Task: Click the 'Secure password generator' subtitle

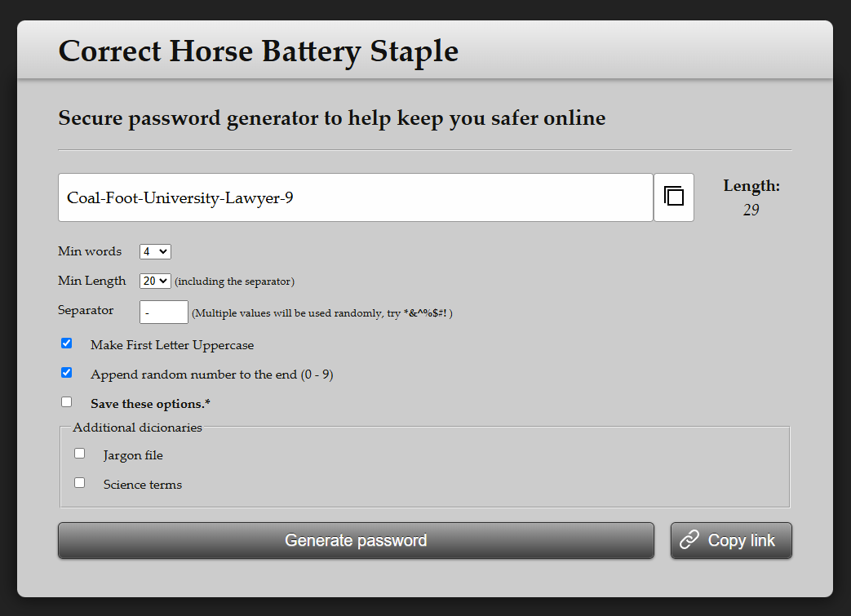Action: pyautogui.click(x=331, y=119)
